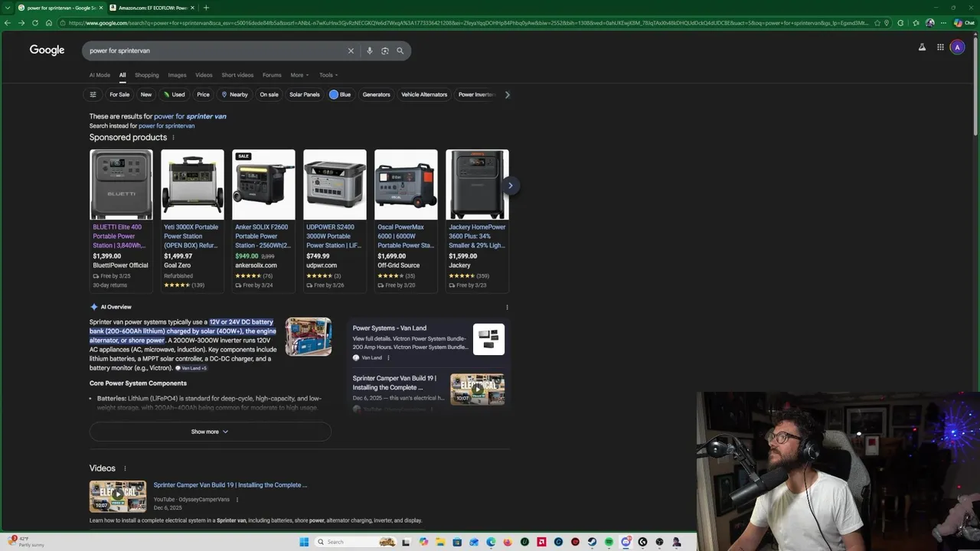This screenshot has width=980, height=551.
Task: Open the all filters icon left of For Sale
Action: point(93,95)
